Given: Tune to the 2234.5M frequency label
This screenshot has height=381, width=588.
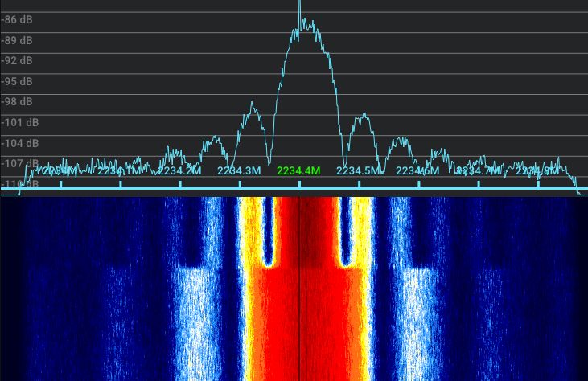Looking at the screenshot, I should coord(358,170).
